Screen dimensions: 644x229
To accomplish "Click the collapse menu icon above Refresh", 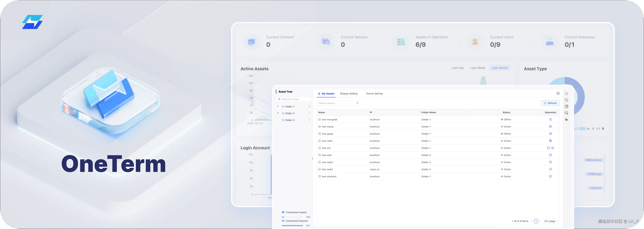I will pyautogui.click(x=558, y=93).
